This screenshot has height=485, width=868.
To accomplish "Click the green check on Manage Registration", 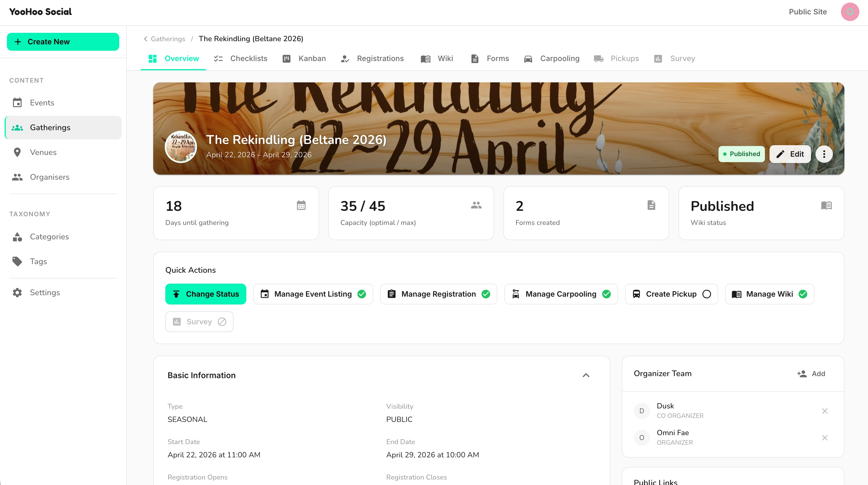I will click(486, 294).
